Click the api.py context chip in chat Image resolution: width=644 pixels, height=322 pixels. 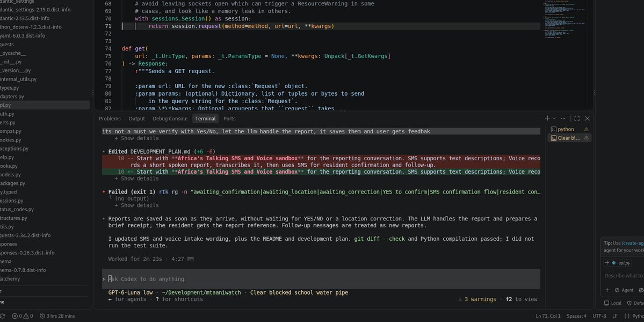(621, 263)
